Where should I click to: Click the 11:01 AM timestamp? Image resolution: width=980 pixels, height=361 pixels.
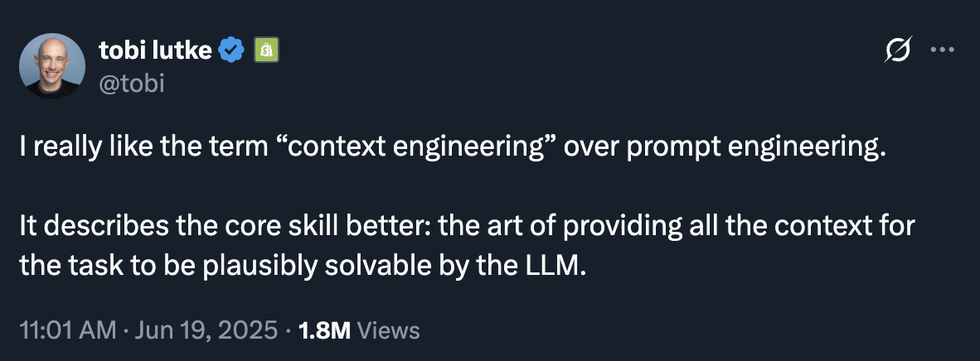pyautogui.click(x=68, y=330)
